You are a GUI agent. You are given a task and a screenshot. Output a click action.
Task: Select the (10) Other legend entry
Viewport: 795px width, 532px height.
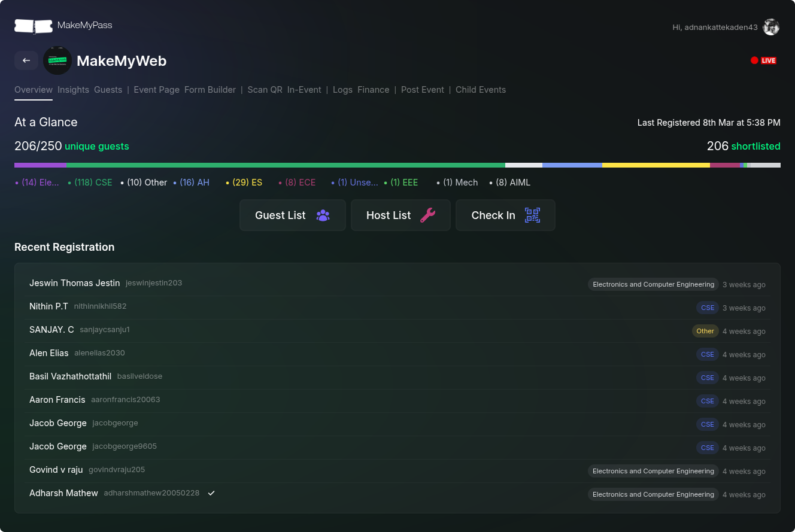[144, 183]
